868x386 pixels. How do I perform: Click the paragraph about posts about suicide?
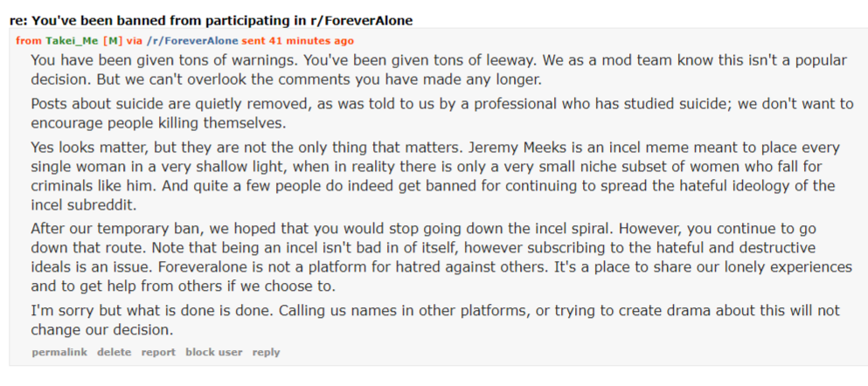click(442, 114)
